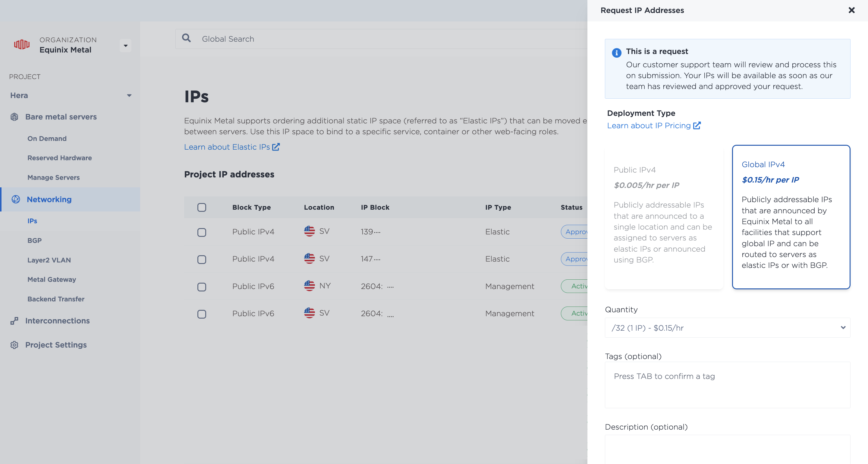Click Management type in NY row
The height and width of the screenshot is (464, 868).
(509, 286)
